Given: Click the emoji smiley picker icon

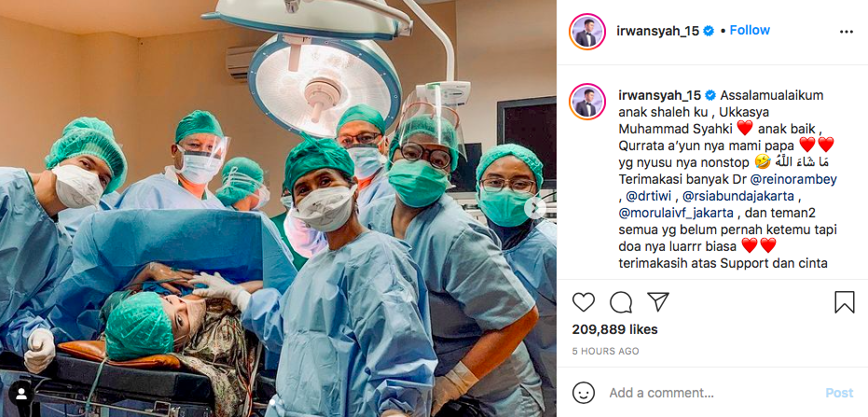Looking at the screenshot, I should 584,393.
